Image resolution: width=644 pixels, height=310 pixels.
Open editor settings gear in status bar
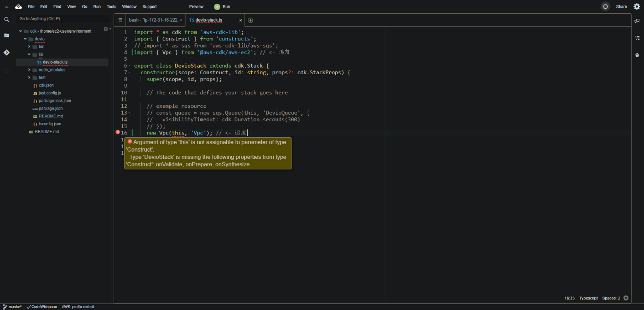(626, 298)
